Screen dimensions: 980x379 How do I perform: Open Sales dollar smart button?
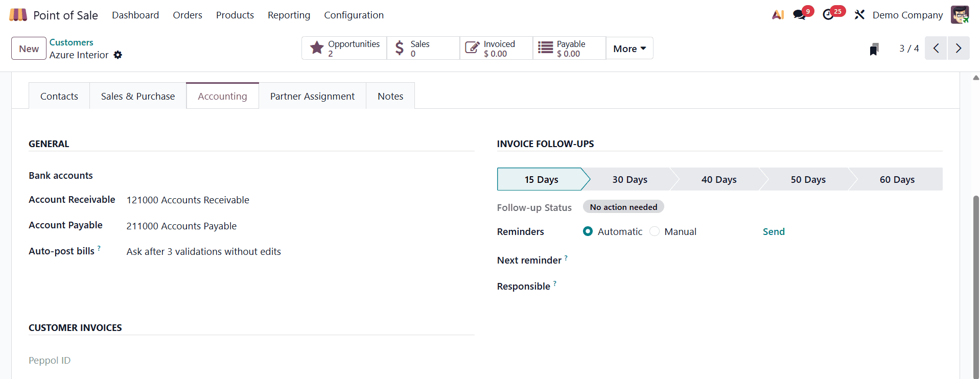(x=424, y=48)
